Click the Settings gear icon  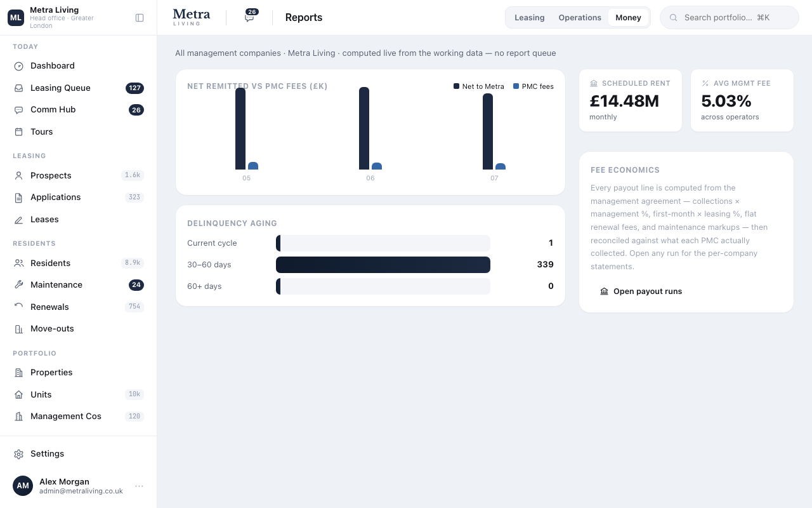(18, 454)
